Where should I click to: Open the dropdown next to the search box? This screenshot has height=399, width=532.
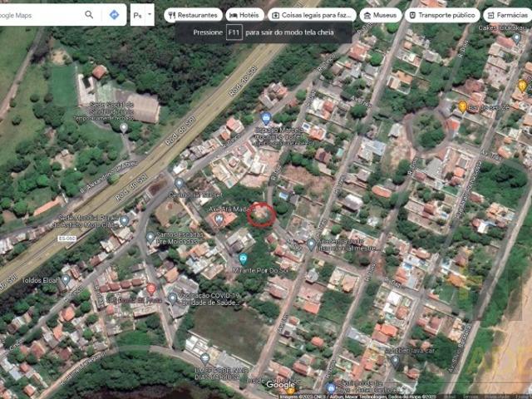point(142,15)
